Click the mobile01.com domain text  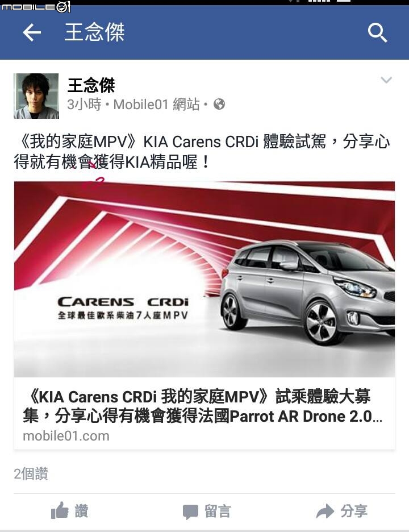tap(66, 436)
